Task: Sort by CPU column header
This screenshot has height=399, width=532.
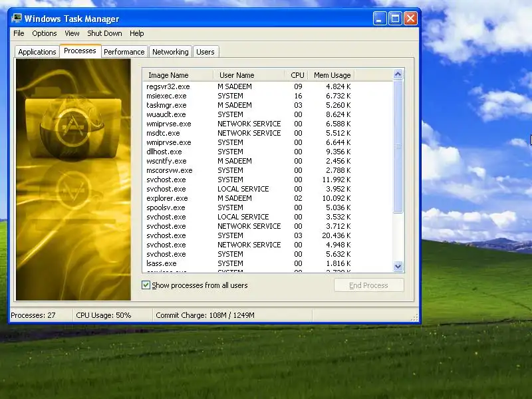Action: tap(297, 75)
